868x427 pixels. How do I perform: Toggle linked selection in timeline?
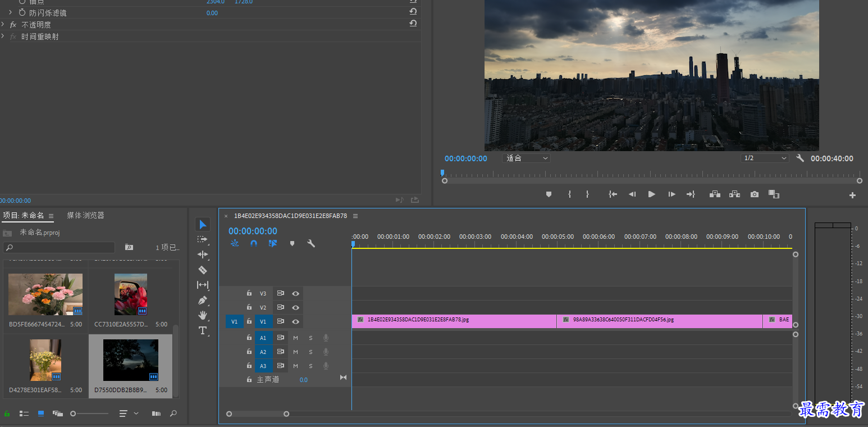click(272, 243)
